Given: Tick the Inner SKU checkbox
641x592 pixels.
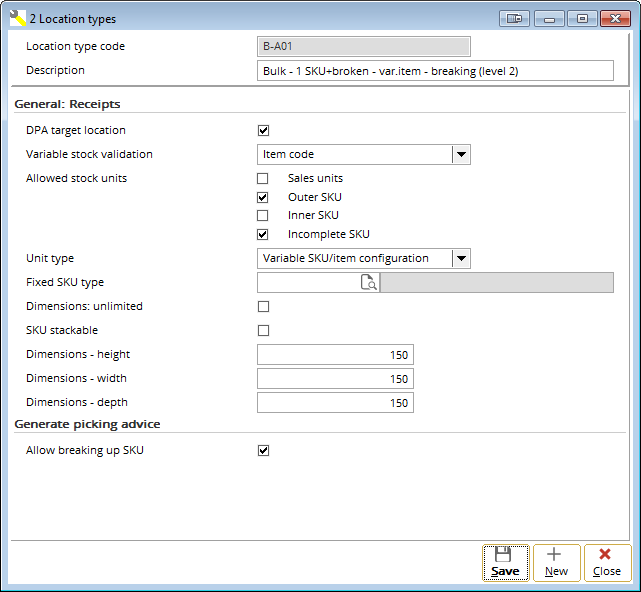Looking at the screenshot, I should pos(264,215).
